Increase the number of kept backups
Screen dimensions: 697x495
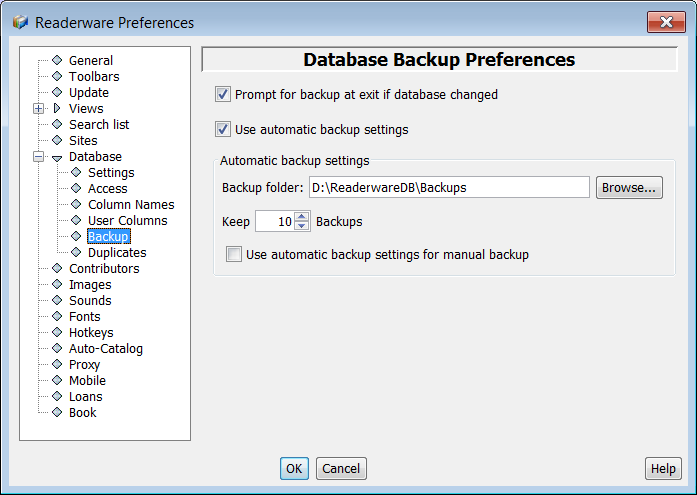tap(302, 217)
